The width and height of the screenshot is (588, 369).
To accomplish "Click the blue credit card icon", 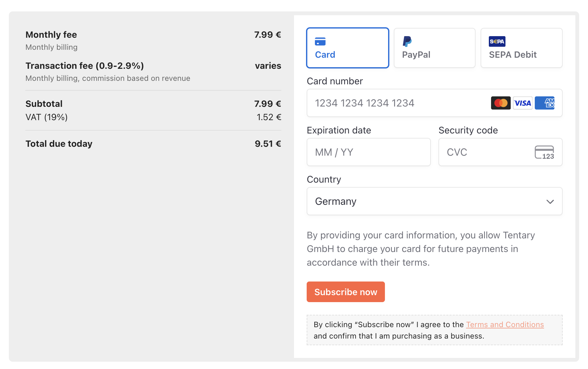I will pos(320,42).
